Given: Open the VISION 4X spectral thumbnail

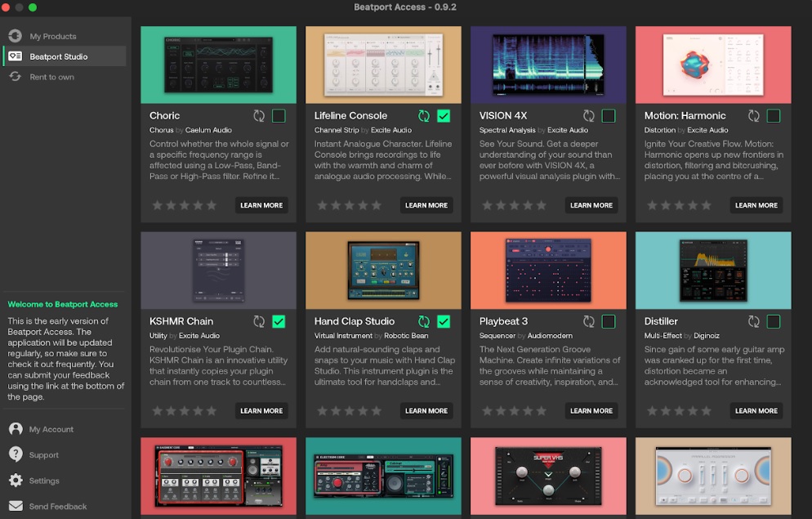Looking at the screenshot, I should coord(548,65).
